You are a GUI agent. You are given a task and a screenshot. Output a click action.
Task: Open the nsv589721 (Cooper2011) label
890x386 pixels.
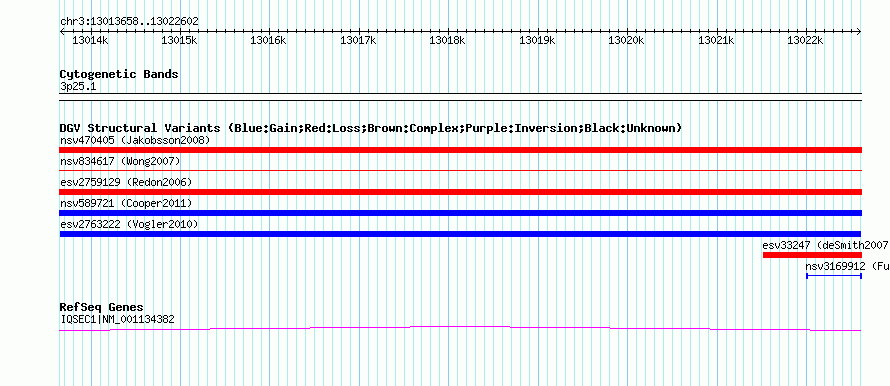pyautogui.click(x=126, y=203)
